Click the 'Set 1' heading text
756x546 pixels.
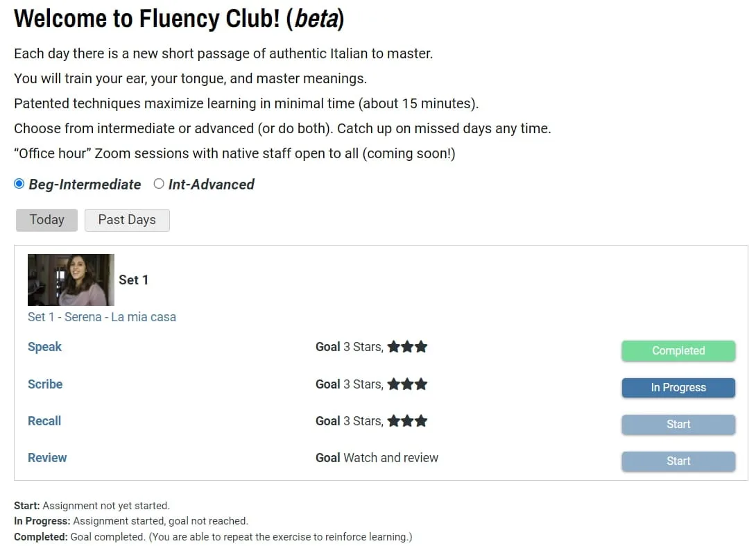[x=133, y=280]
